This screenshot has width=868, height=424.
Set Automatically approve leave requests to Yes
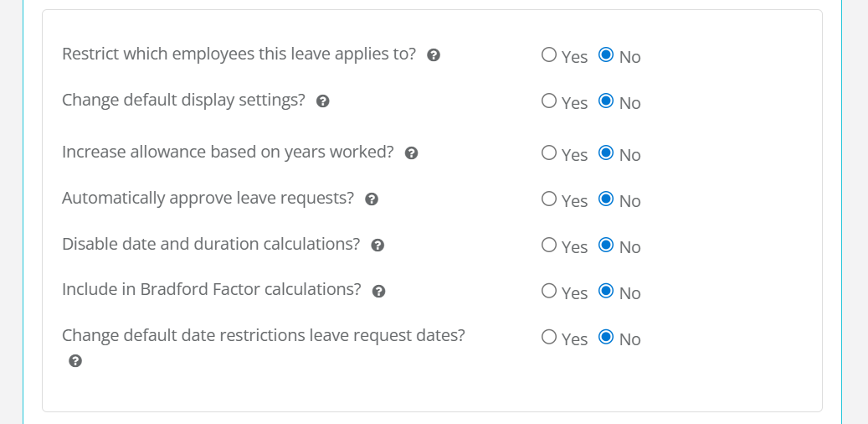[549, 199]
